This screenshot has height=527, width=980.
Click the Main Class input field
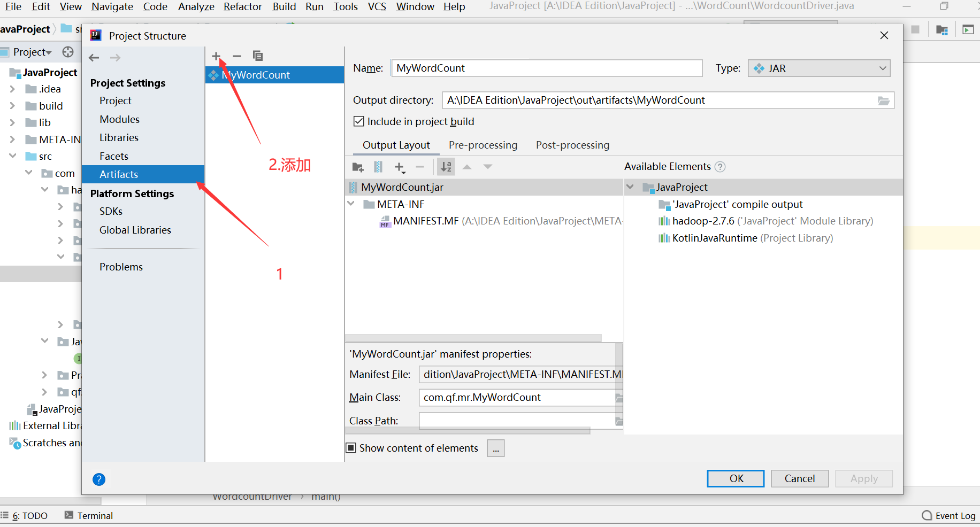[517, 398]
